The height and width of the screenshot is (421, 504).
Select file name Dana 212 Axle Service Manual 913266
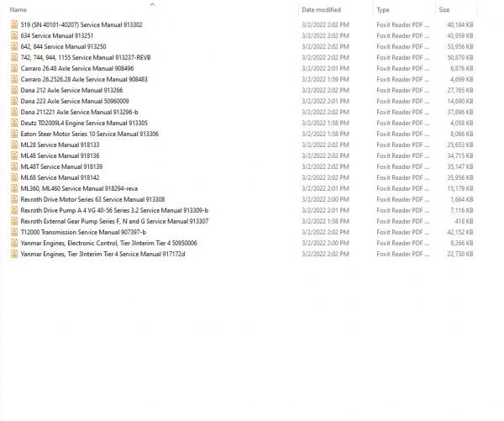71,91
